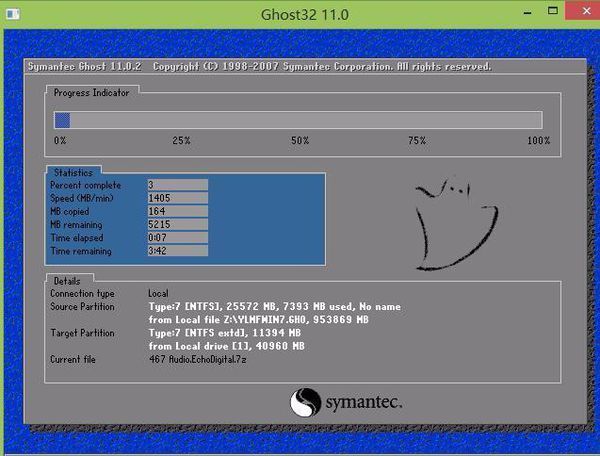The image size is (600, 456).
Task: Minimize the Ghost32 11.0 window
Action: point(528,12)
